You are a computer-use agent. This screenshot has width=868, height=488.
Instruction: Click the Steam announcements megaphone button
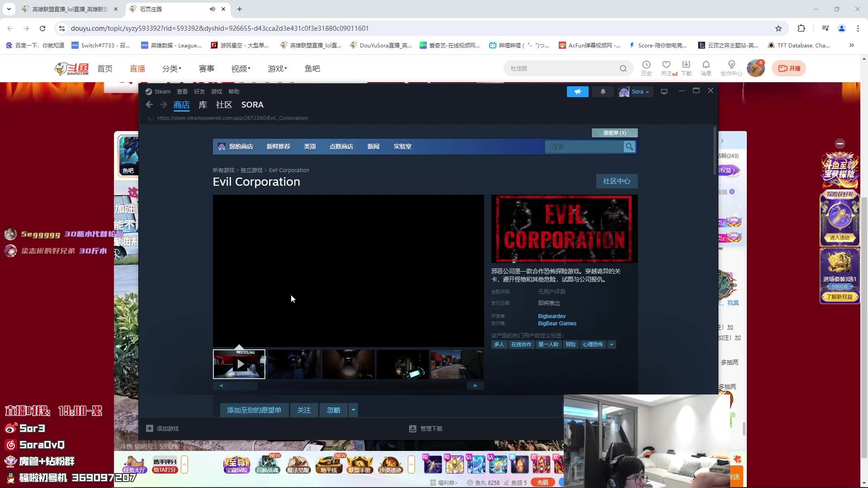(x=577, y=92)
